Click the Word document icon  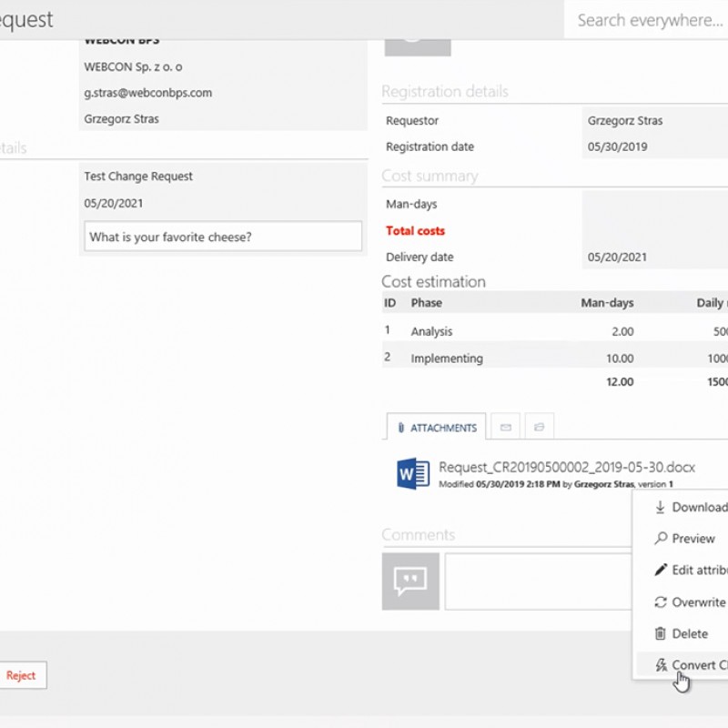coord(413,474)
